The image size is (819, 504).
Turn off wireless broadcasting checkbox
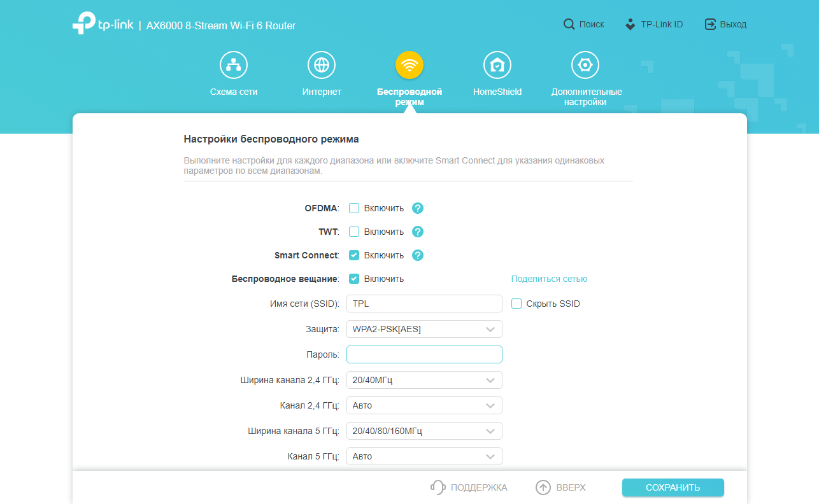tap(354, 279)
